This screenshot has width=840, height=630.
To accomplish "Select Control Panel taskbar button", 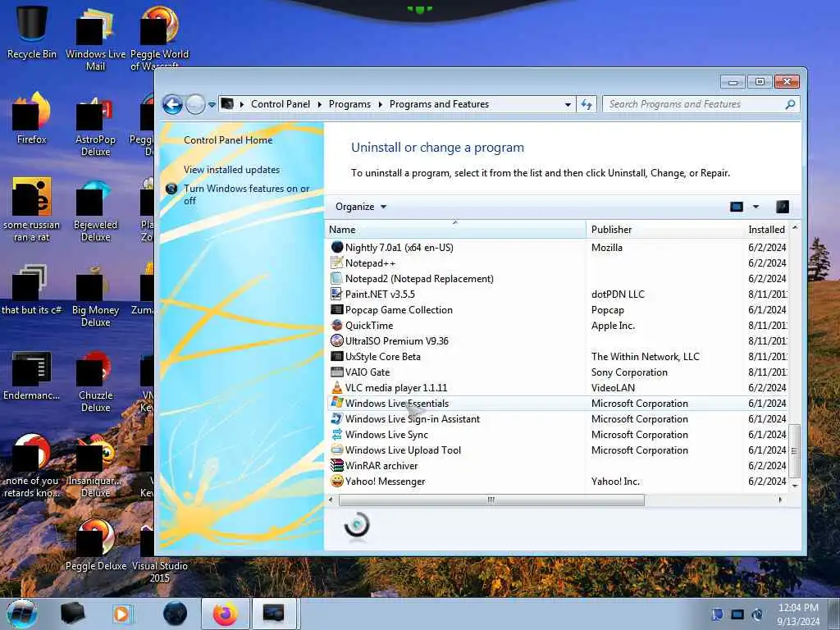I will (x=274, y=614).
